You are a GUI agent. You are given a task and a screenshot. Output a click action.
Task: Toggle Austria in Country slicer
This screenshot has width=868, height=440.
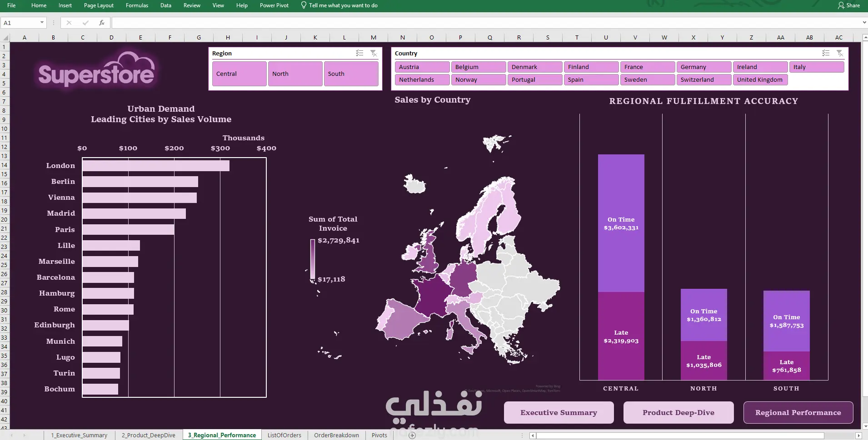click(422, 67)
